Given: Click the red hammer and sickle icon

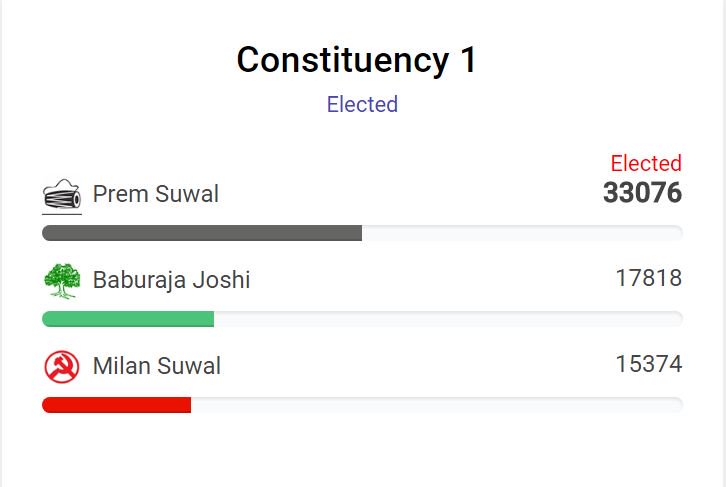Looking at the screenshot, I should pyautogui.click(x=62, y=367).
